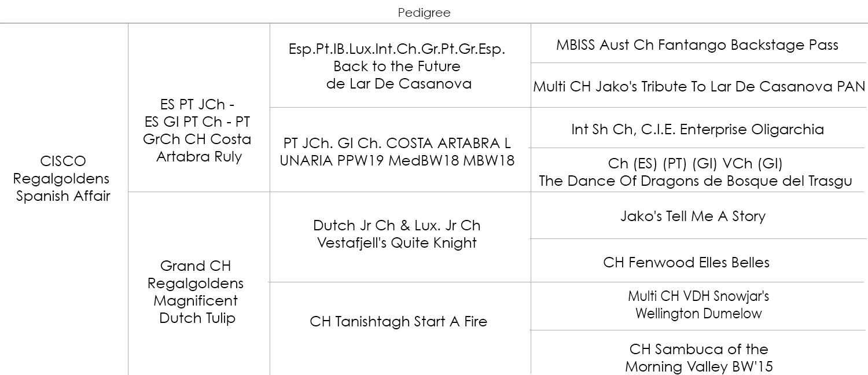Click the 'Esp.Pt.IB.Lux.Int.Ch.Gr.Pt.Gr.Esp.' title line
Image resolution: width=868 pixels, height=375 pixels.
pos(397,49)
